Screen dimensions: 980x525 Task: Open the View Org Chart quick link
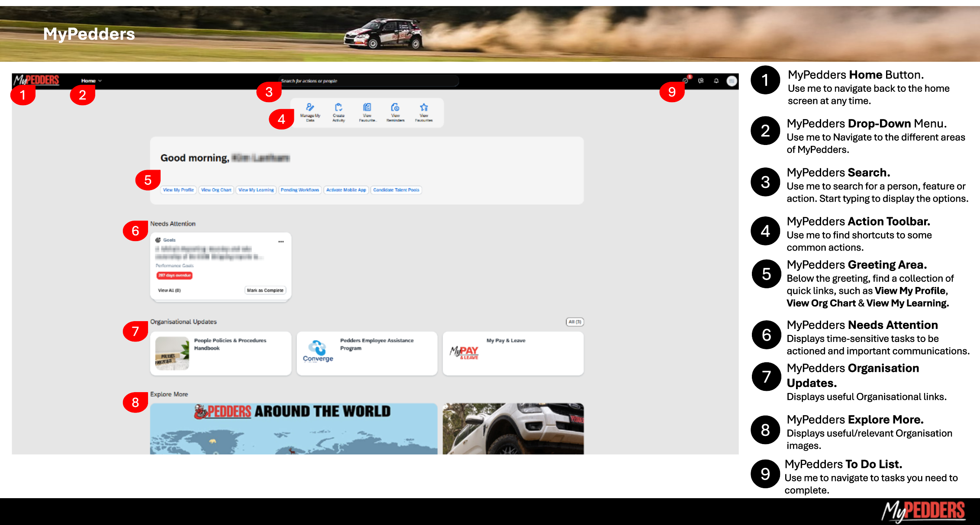(216, 190)
